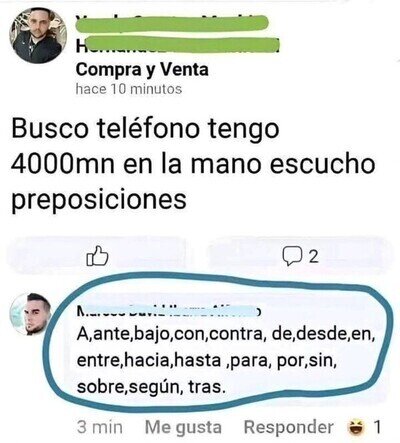Click the reaction count '1' beside the emoji
Image resolution: width=400 pixels, height=443 pixels.
click(x=377, y=427)
